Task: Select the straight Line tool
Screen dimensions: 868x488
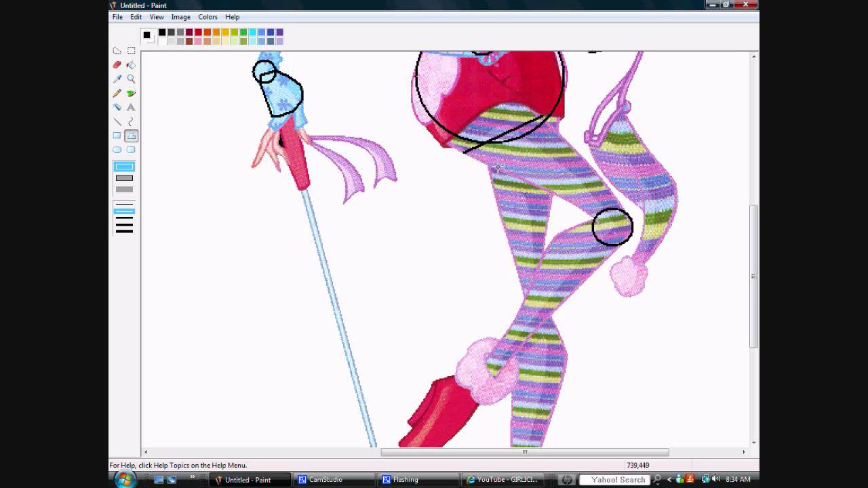Action: [x=117, y=122]
